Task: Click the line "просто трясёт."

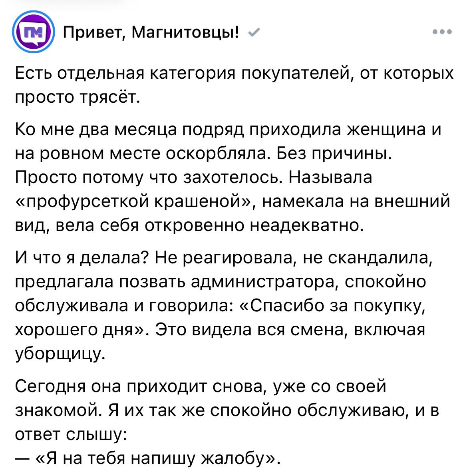Action: click(x=78, y=98)
